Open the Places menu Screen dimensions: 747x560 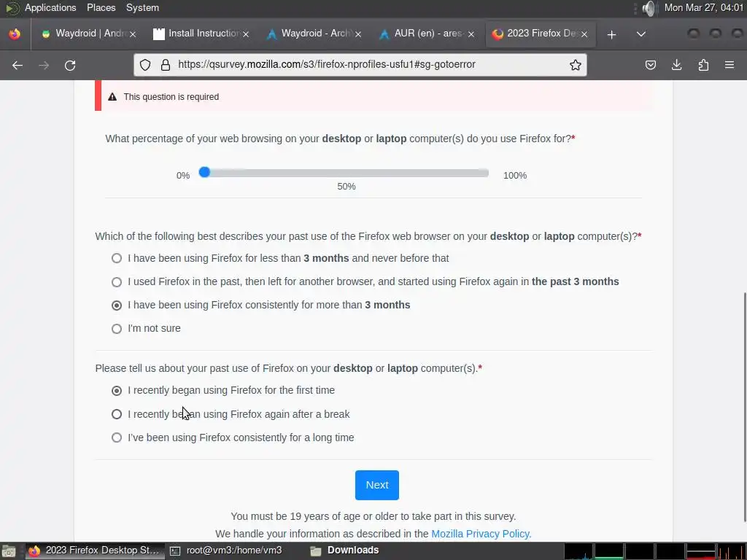101,7
